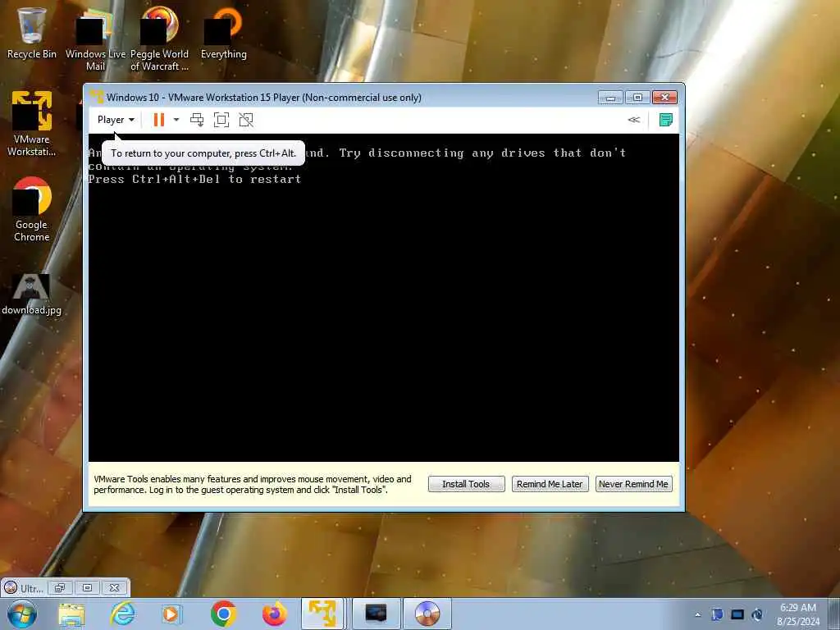840x630 pixels.
Task: Open the clock showing 6:29 AM
Action: [x=798, y=614]
